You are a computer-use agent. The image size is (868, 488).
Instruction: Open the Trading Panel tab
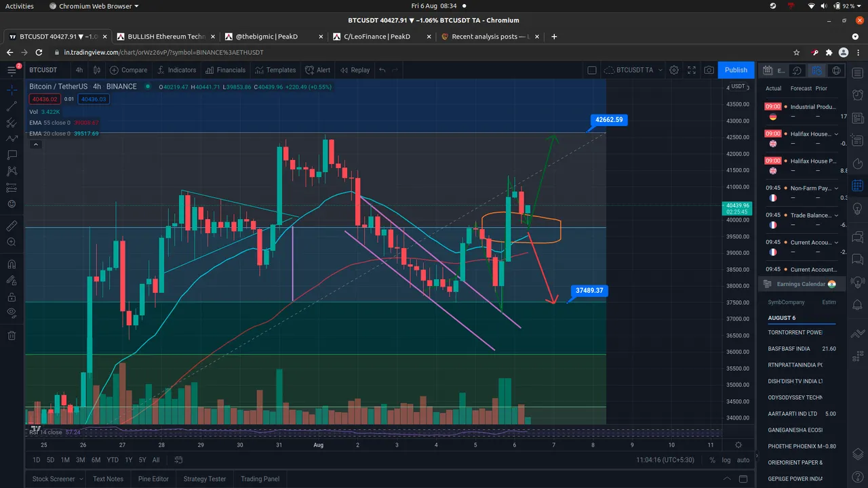[x=260, y=479]
